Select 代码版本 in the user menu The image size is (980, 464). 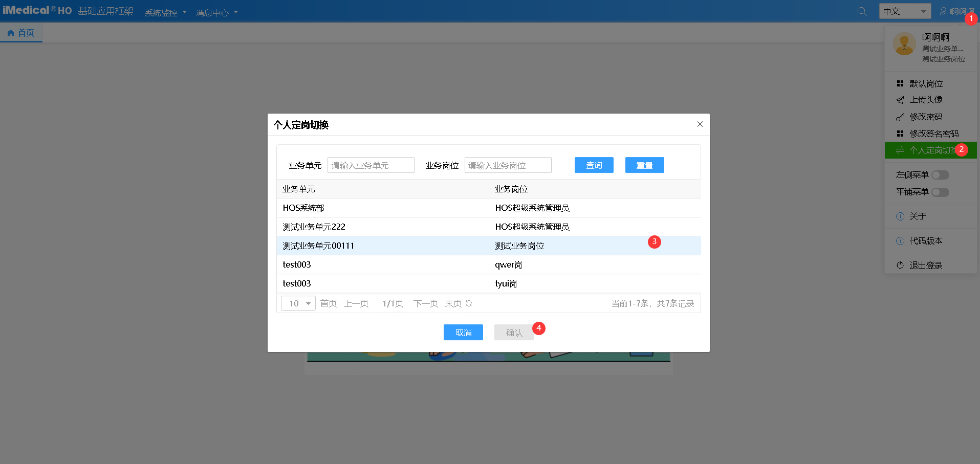(x=926, y=240)
